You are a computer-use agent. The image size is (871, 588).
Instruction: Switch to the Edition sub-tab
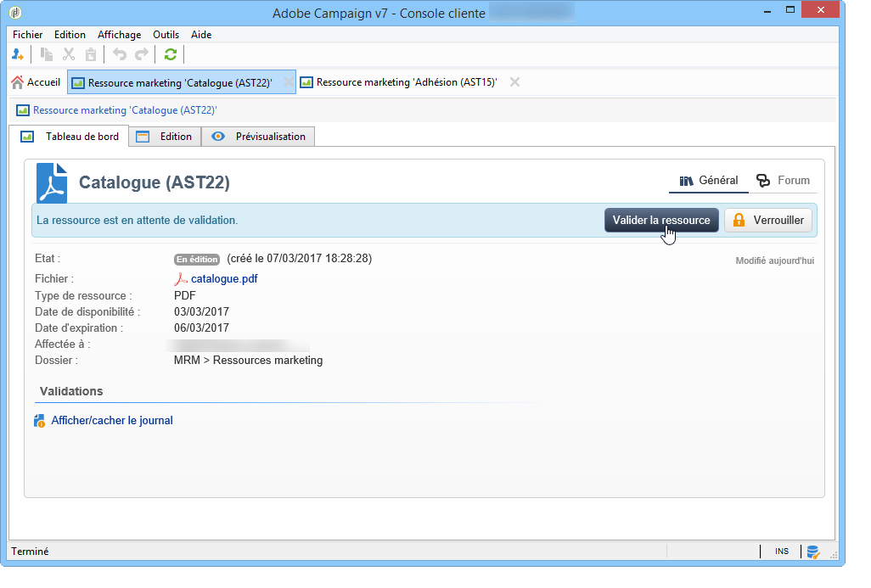pyautogui.click(x=165, y=137)
